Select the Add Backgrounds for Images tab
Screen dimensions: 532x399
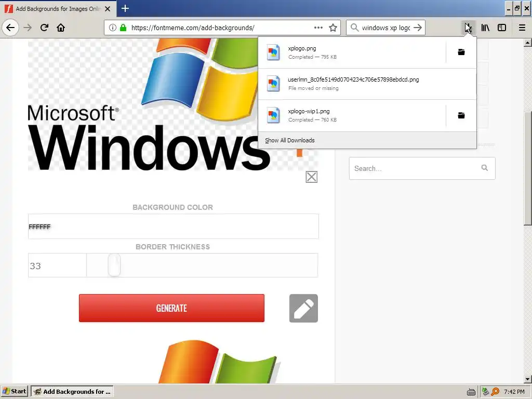click(x=58, y=8)
